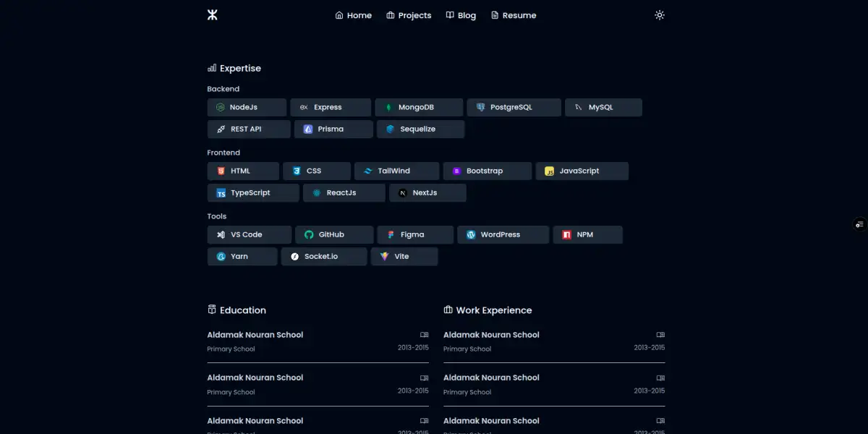The height and width of the screenshot is (434, 868).
Task: Click the Vite skill icon
Action: click(x=385, y=257)
